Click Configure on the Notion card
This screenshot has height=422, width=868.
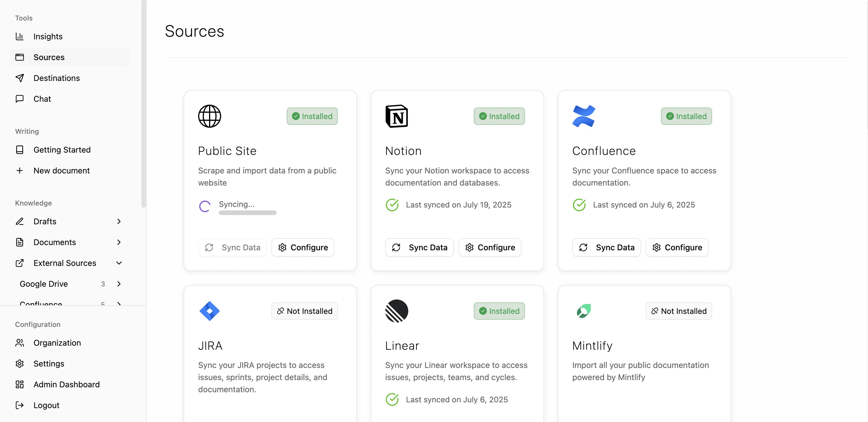(x=490, y=248)
